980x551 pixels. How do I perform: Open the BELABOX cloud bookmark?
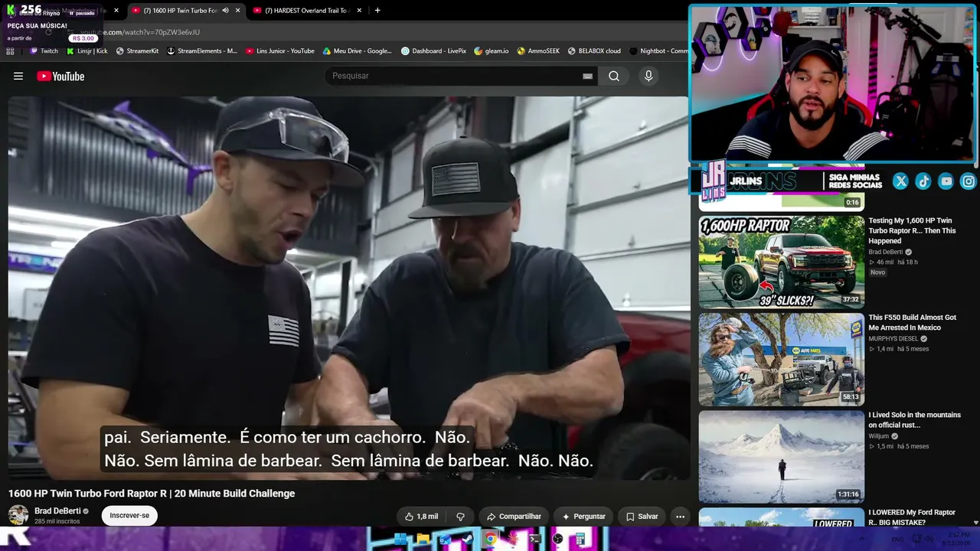tap(594, 51)
